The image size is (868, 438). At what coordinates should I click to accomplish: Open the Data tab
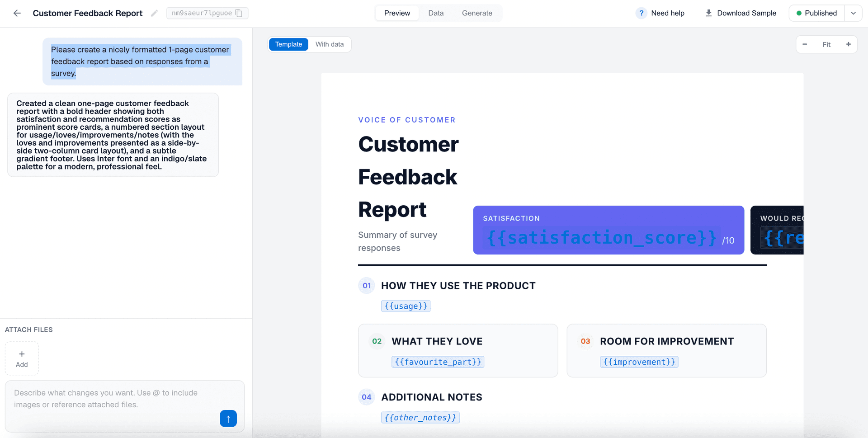click(436, 13)
